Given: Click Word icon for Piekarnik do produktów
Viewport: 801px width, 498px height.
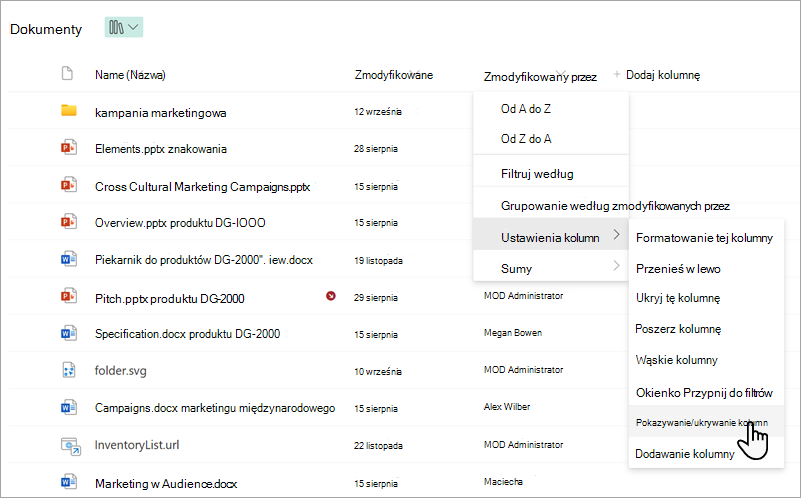Looking at the screenshot, I should point(69,259).
